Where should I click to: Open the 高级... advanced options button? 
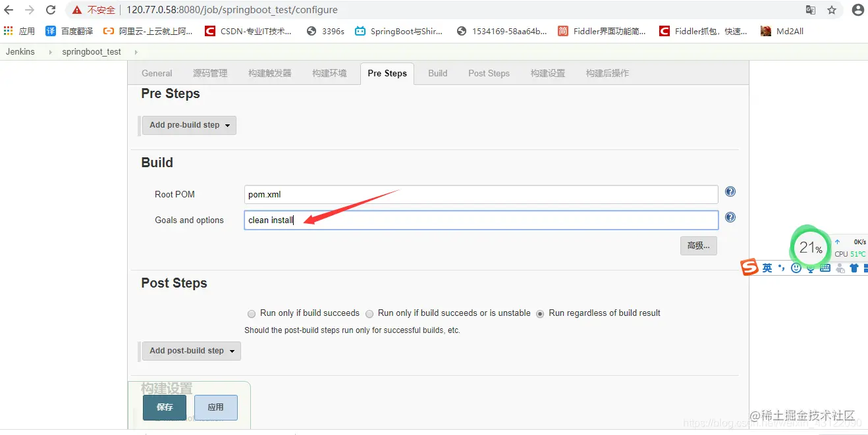click(x=698, y=245)
